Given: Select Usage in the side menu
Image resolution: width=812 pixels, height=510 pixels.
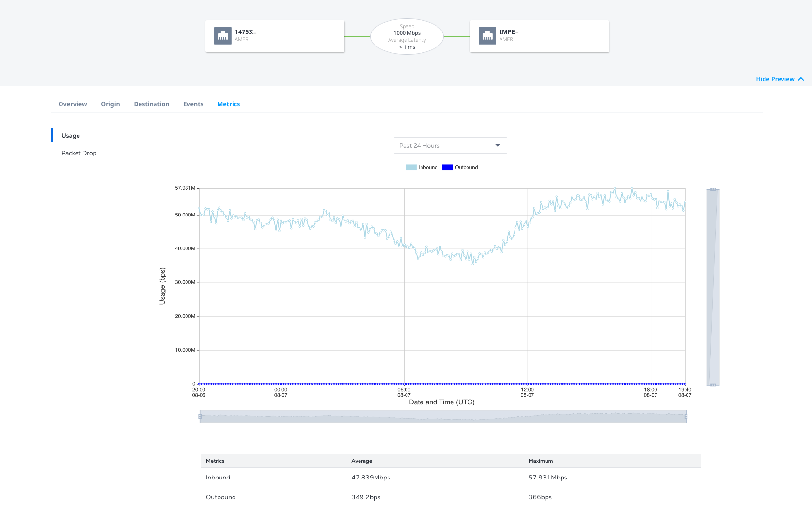Looking at the screenshot, I should point(71,136).
